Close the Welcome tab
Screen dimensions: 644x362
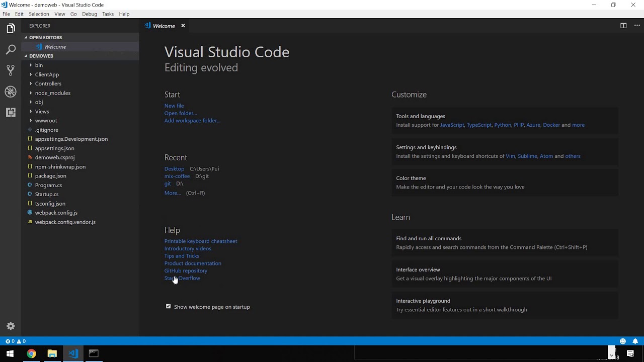pos(183,26)
